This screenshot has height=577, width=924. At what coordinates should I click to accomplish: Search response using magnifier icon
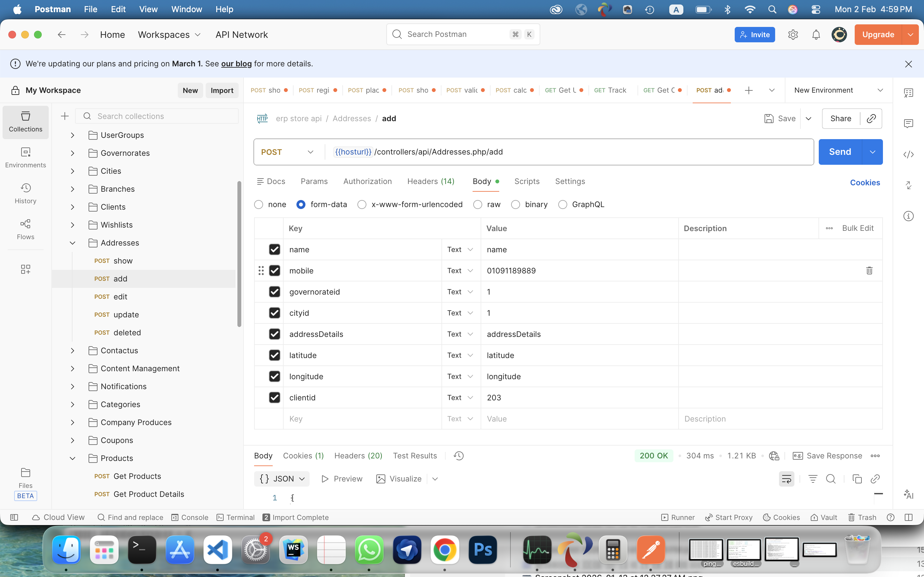pyautogui.click(x=831, y=479)
